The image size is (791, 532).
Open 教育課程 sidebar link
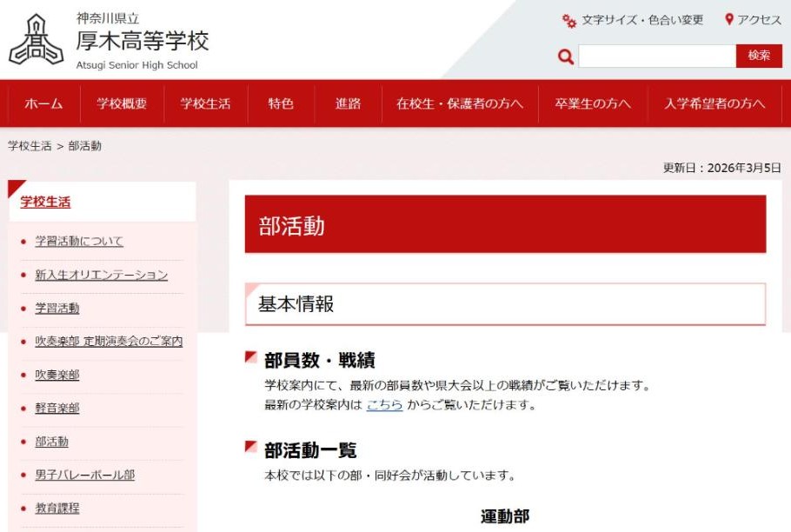(x=57, y=509)
